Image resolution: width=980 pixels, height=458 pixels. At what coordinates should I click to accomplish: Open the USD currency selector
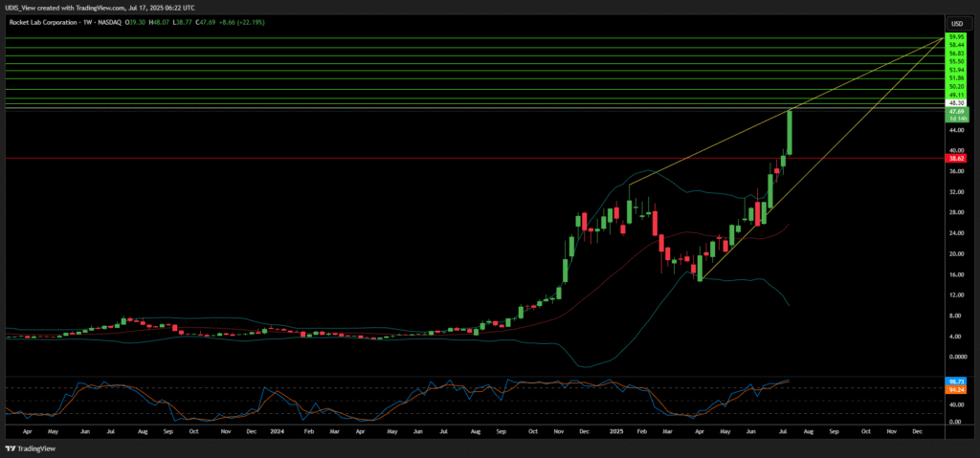click(955, 23)
